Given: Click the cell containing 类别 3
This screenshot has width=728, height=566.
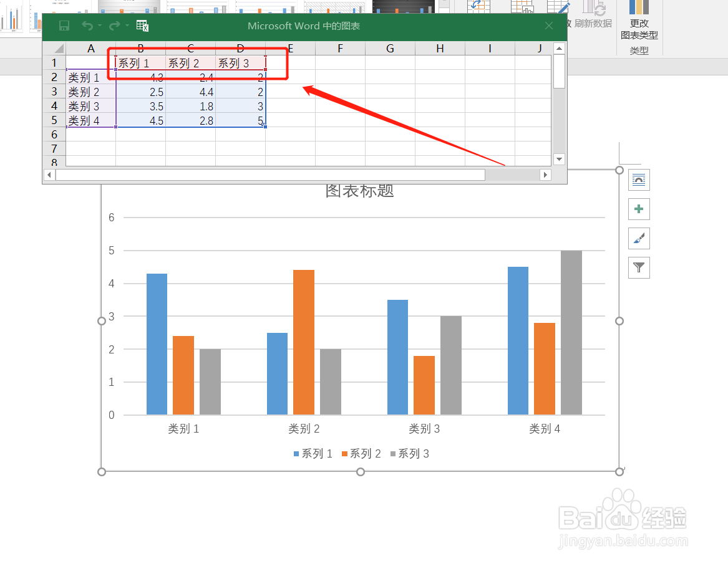Looking at the screenshot, I should 91,106.
